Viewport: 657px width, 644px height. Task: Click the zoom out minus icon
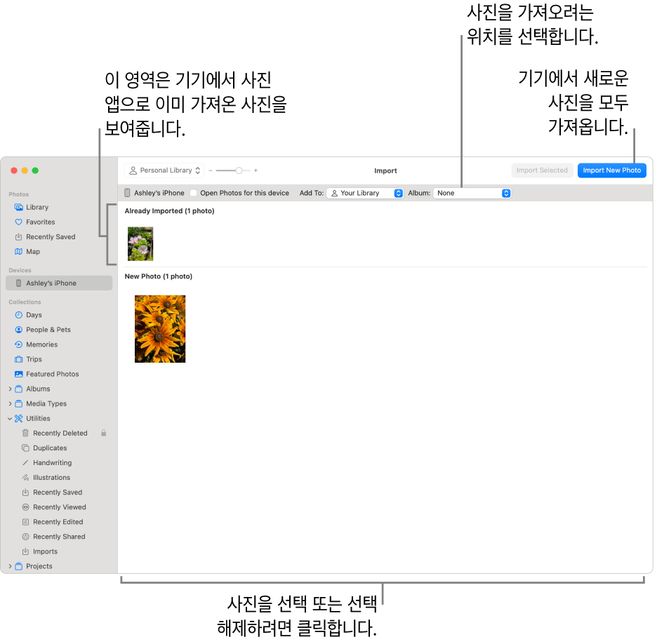point(211,171)
